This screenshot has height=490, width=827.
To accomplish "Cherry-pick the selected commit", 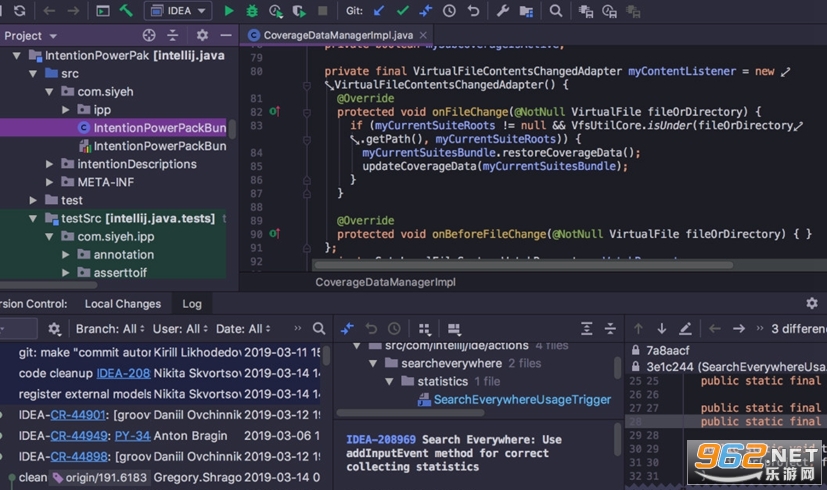I will (347, 329).
